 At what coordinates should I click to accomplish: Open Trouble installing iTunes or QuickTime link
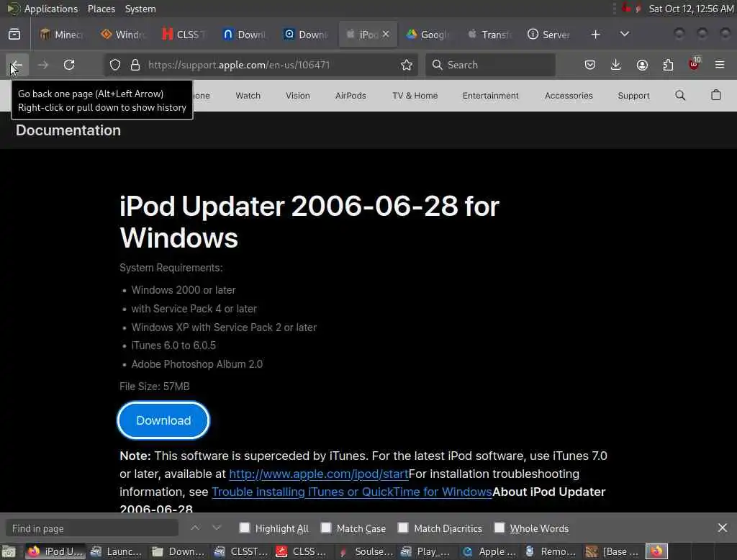pos(351,492)
